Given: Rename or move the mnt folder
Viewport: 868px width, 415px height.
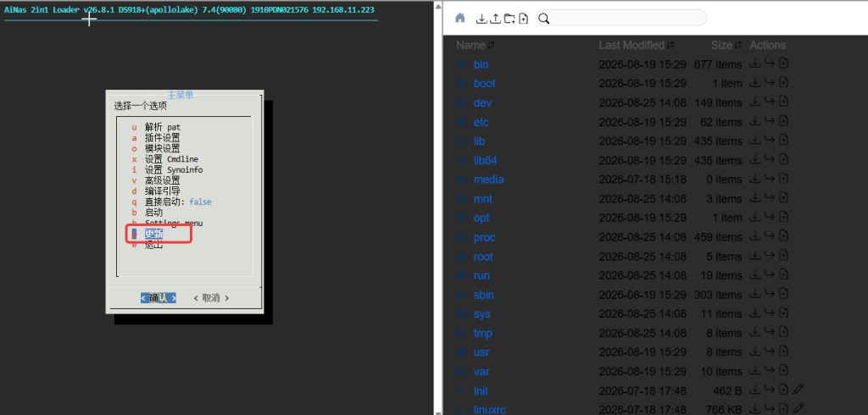Looking at the screenshot, I should tap(770, 197).
